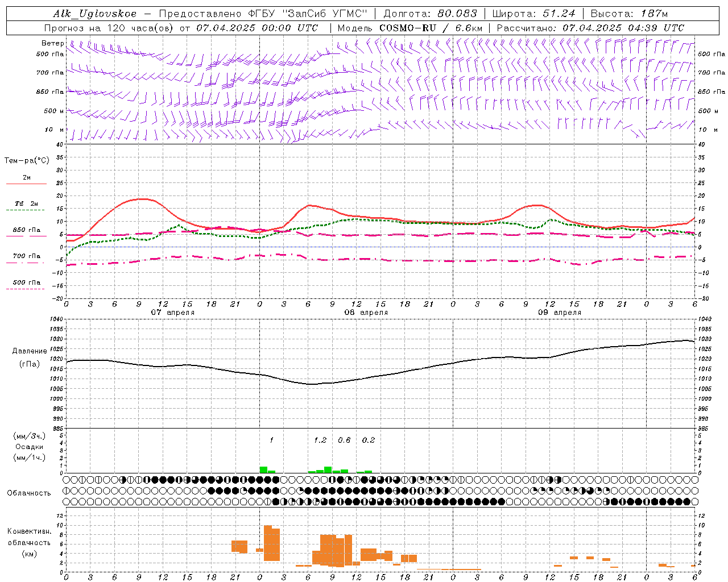Click the 'Широта: 51.24' value
The width and height of the screenshot is (728, 582).
pos(534,14)
